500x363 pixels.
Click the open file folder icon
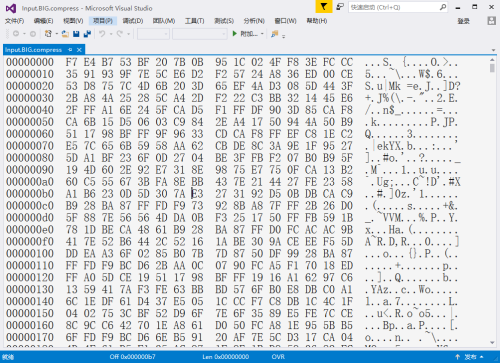click(x=65, y=34)
